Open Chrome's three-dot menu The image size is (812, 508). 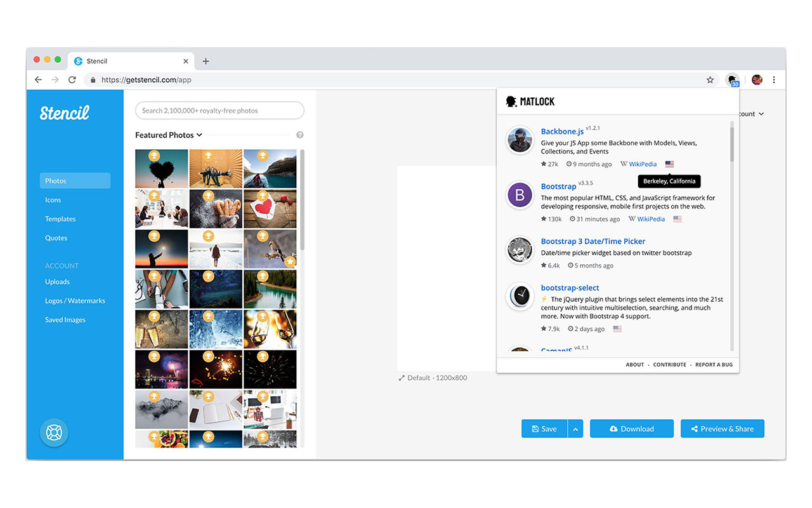coord(774,80)
